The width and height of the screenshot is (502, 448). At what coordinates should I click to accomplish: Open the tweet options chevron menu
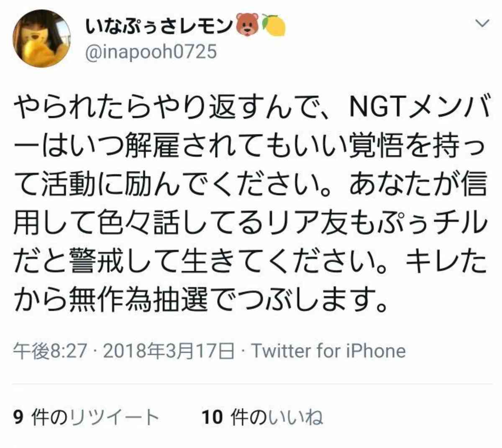[x=483, y=24]
